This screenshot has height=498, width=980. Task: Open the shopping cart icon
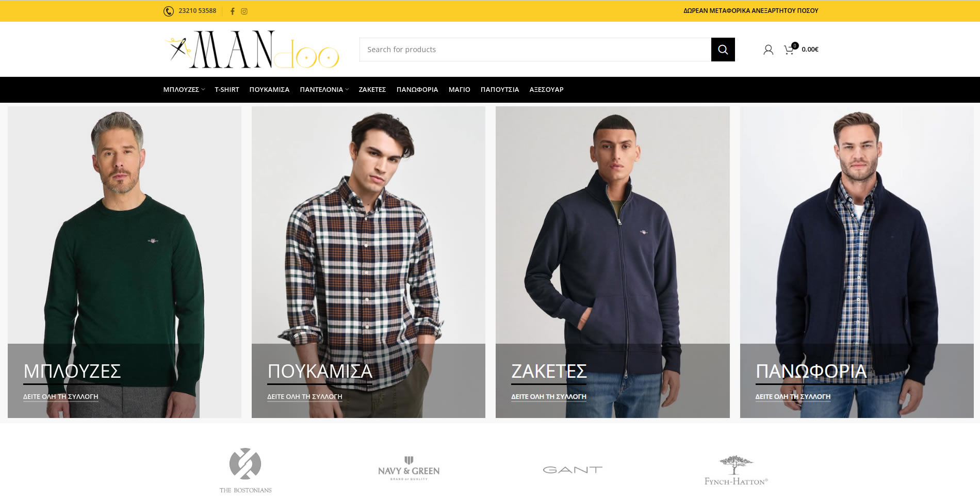pos(789,50)
